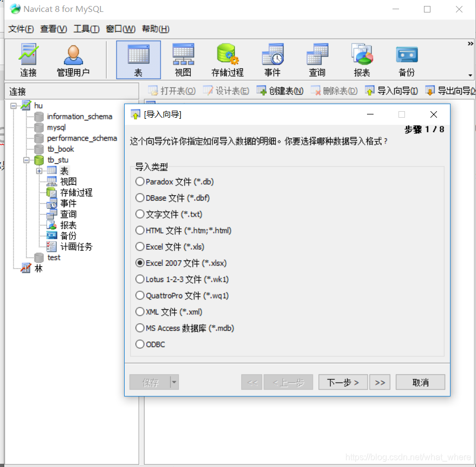Select performance_schema database
The image size is (476, 467).
click(x=82, y=138)
